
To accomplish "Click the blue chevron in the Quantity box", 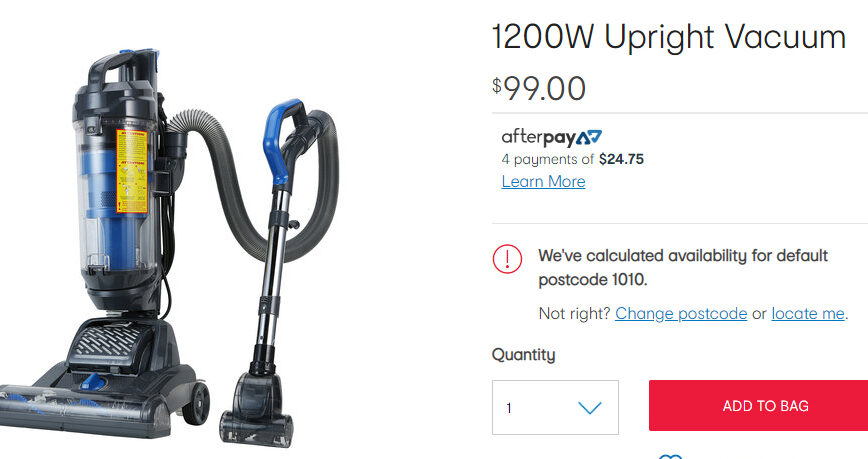I will click(590, 408).
